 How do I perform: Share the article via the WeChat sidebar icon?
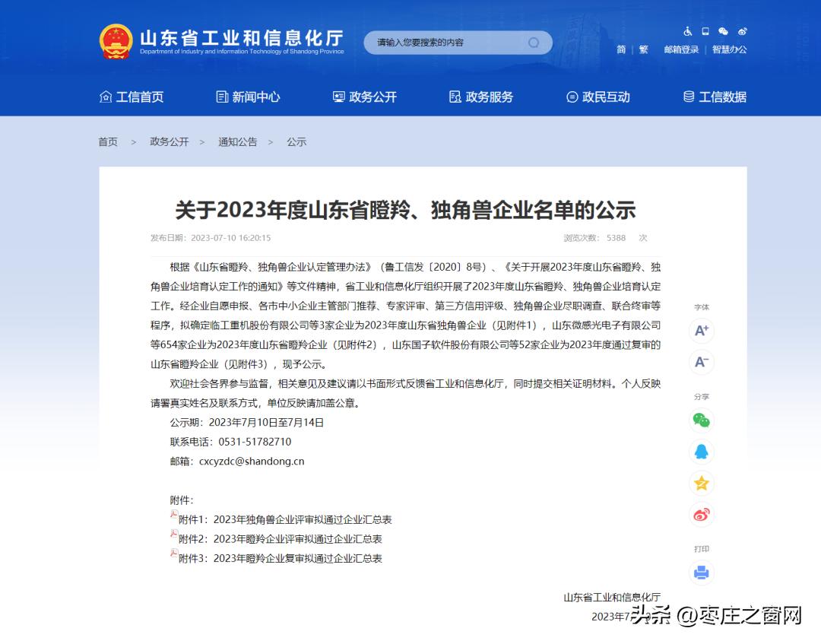tap(701, 420)
